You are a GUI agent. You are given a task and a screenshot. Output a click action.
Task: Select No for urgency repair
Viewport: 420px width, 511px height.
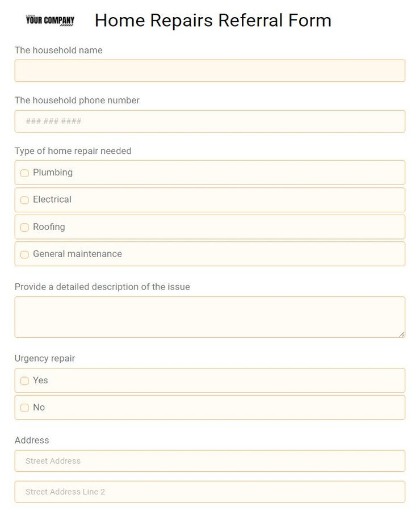pyautogui.click(x=24, y=408)
